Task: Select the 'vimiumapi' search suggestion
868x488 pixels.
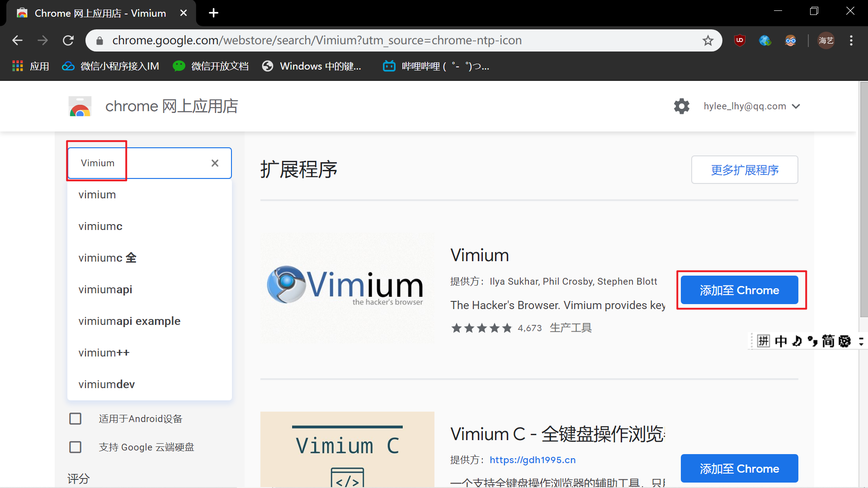Action: (x=149, y=290)
